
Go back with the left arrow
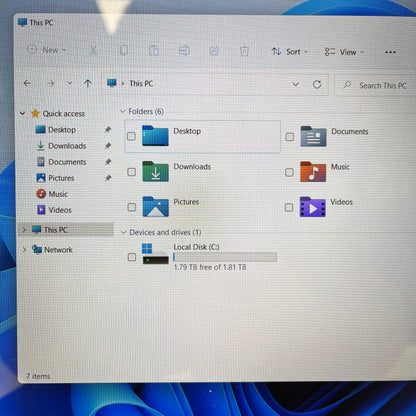click(27, 83)
